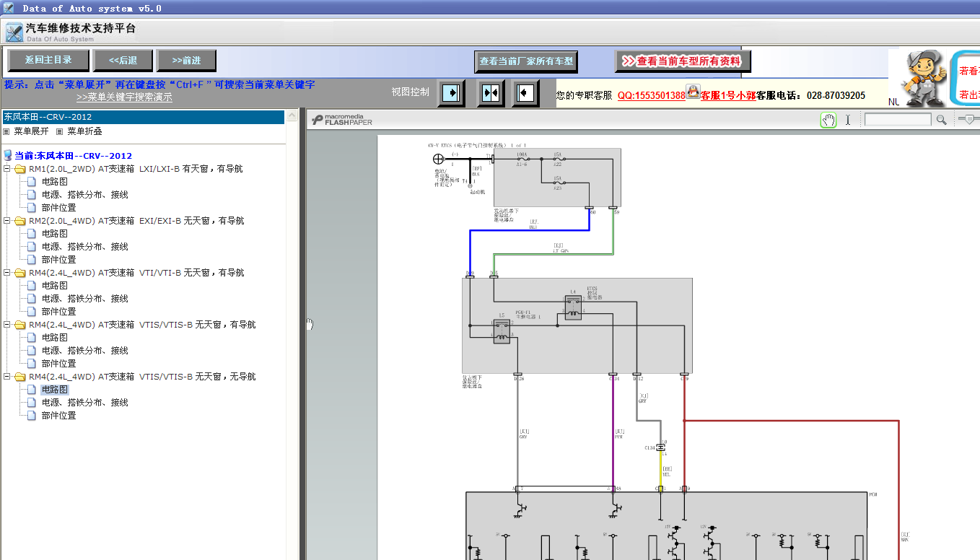Open 部件位置 under RM1(2.0L_2WD)
The height and width of the screenshot is (560, 980).
click(x=59, y=208)
